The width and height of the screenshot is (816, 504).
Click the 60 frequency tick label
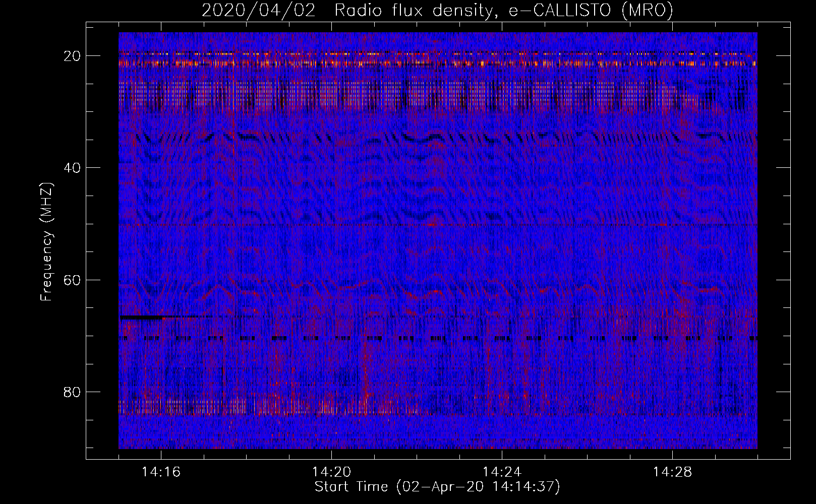72,280
